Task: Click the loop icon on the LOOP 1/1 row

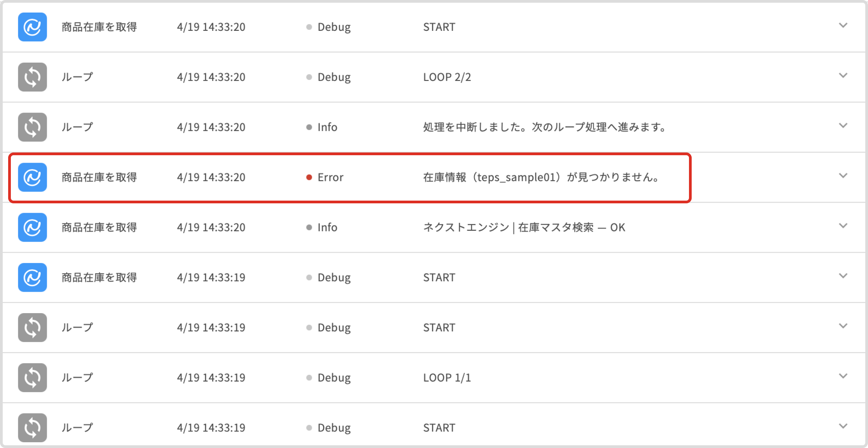Action: [32, 378]
